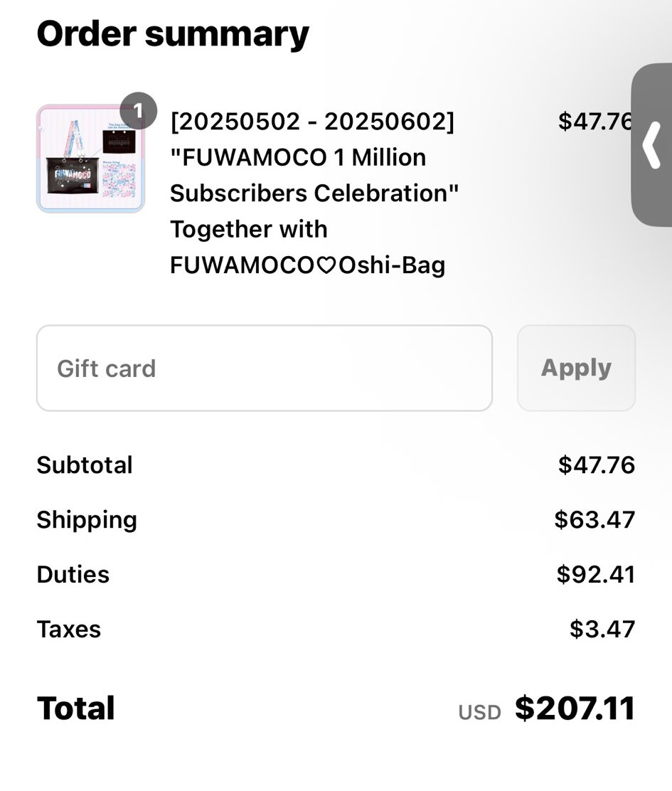Viewport: 672px width, 791px height.
Task: Tap the Total label
Action: tap(75, 708)
